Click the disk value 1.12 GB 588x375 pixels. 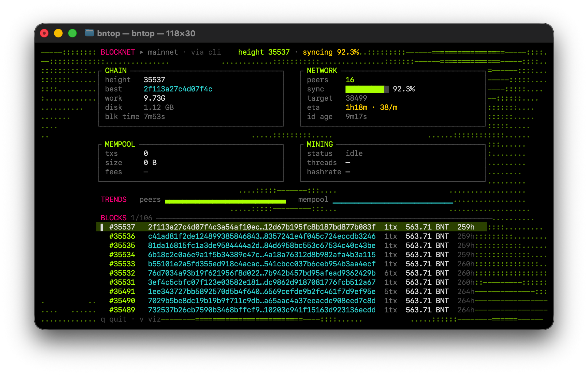pyautogui.click(x=159, y=107)
